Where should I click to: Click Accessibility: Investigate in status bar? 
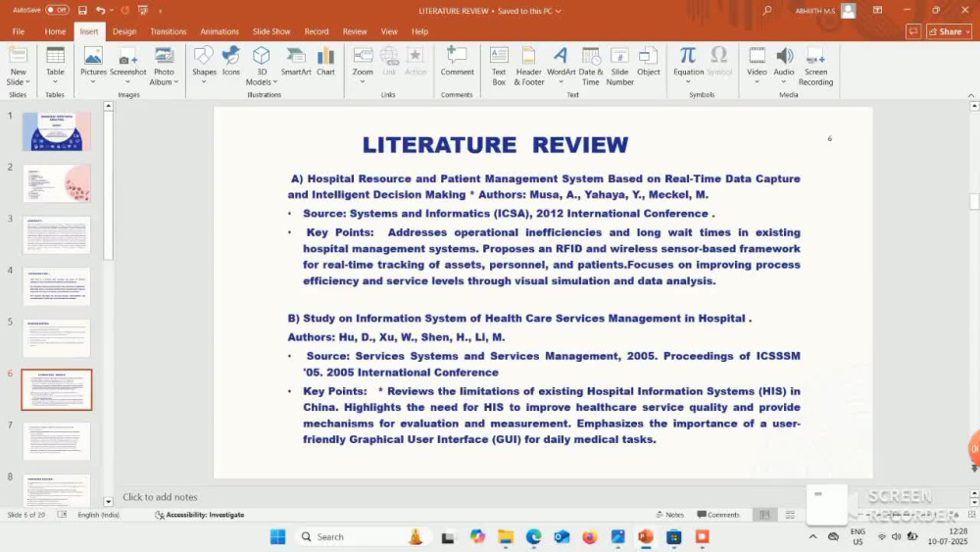tap(199, 515)
